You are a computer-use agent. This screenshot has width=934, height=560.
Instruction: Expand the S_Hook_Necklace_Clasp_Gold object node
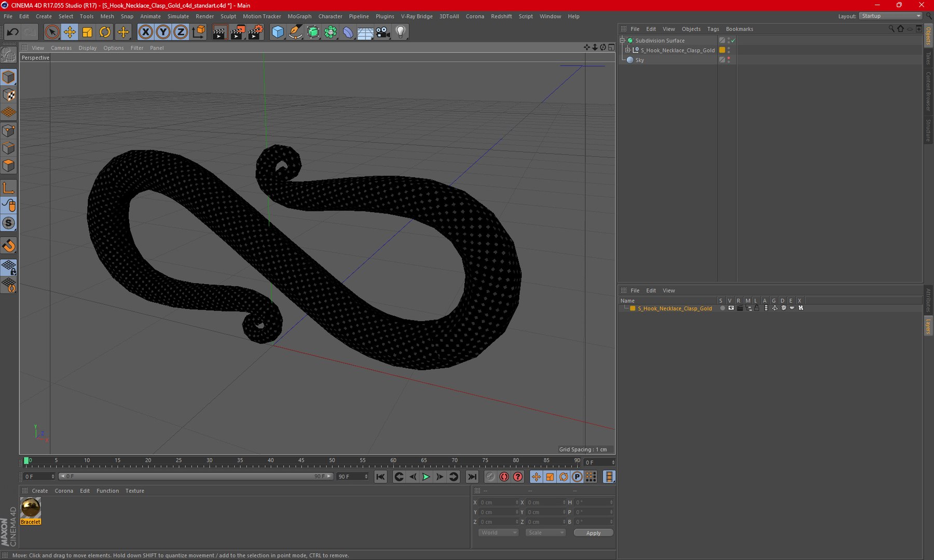tap(627, 50)
